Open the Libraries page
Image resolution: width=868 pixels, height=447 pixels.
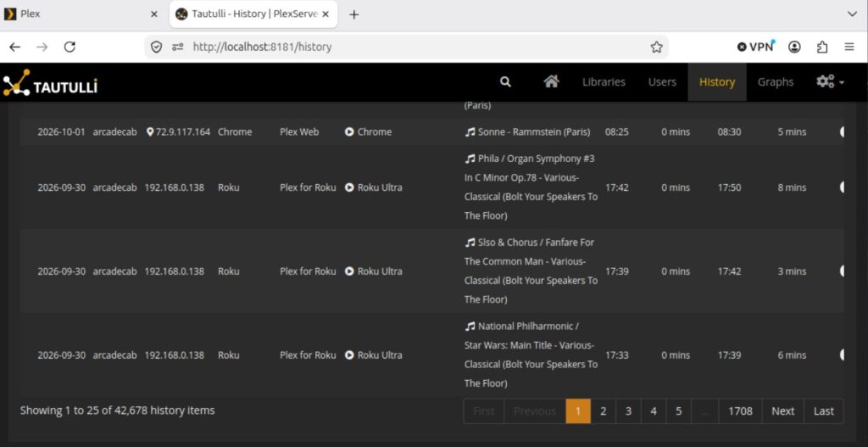604,82
